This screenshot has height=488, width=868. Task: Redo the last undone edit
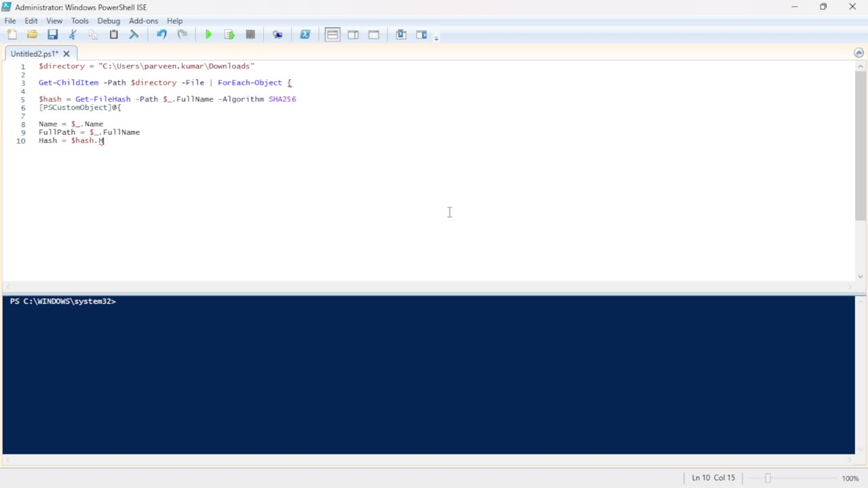182,35
